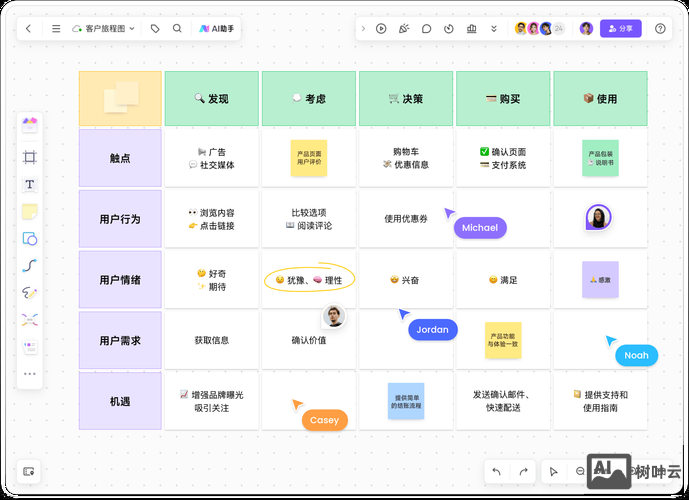Image resolution: width=689 pixels, height=500 pixels.
Task: Select the 用户情绪 row label
Action: point(120,279)
